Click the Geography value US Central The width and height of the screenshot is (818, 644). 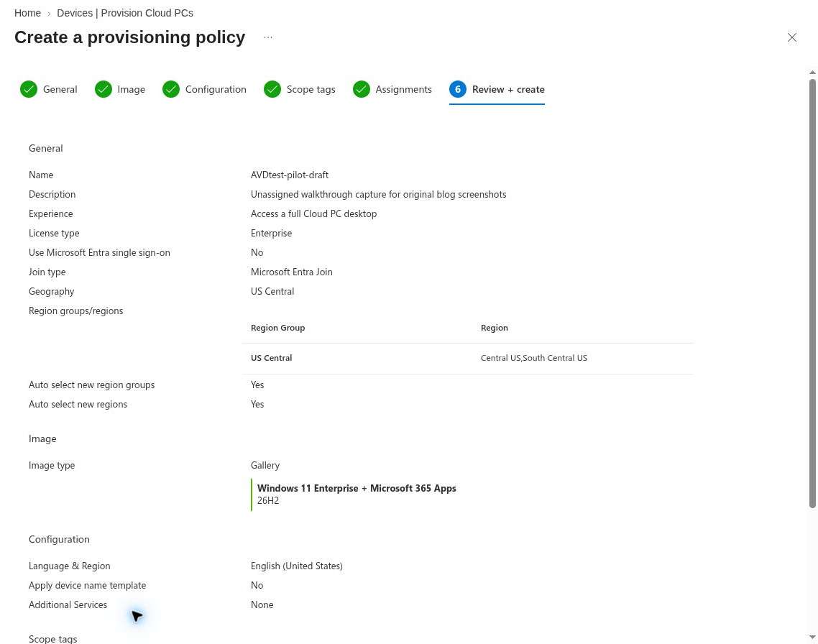pos(272,292)
